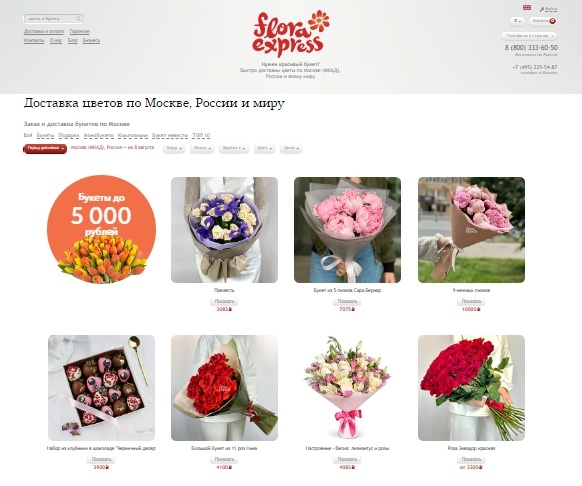
Task: Open the chocolate strawberries set thumbnail
Action: 101,388
